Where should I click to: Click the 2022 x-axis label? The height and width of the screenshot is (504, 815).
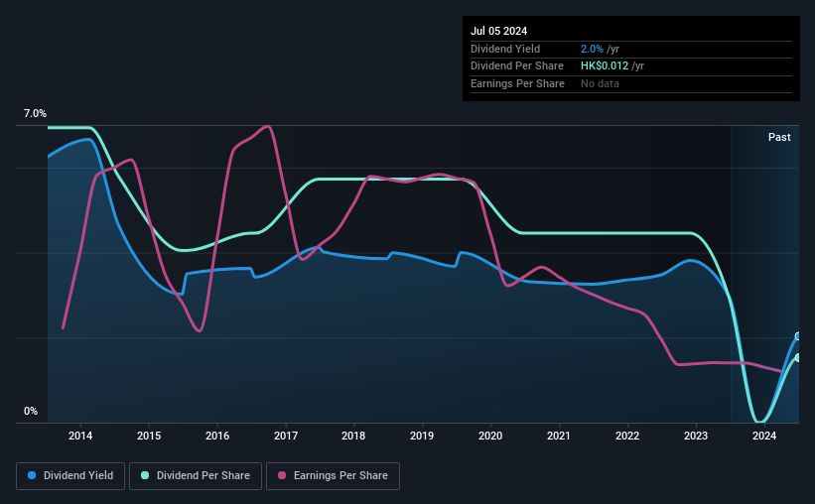point(627,436)
